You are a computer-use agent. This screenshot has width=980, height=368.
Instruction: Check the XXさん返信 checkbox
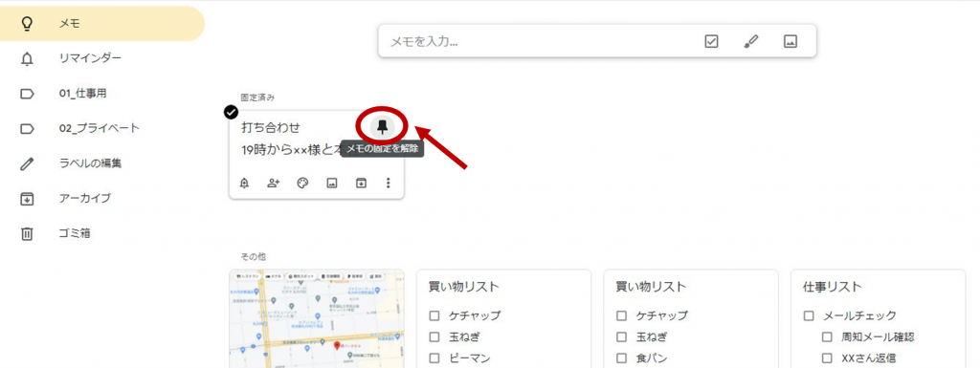[x=827, y=358]
